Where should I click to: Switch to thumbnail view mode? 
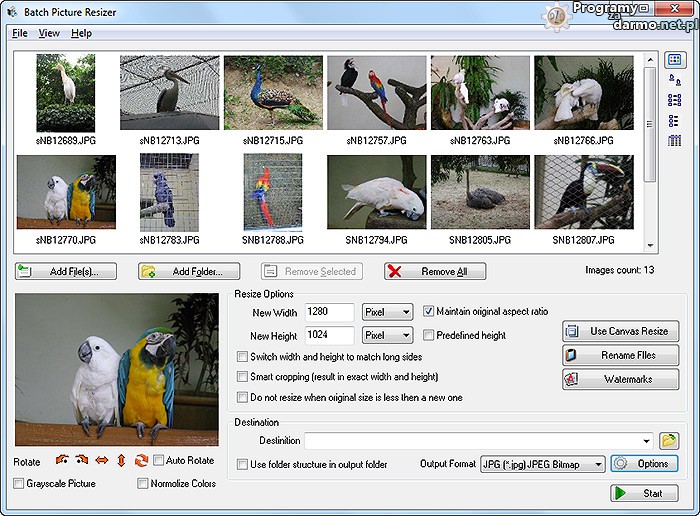coord(674,60)
